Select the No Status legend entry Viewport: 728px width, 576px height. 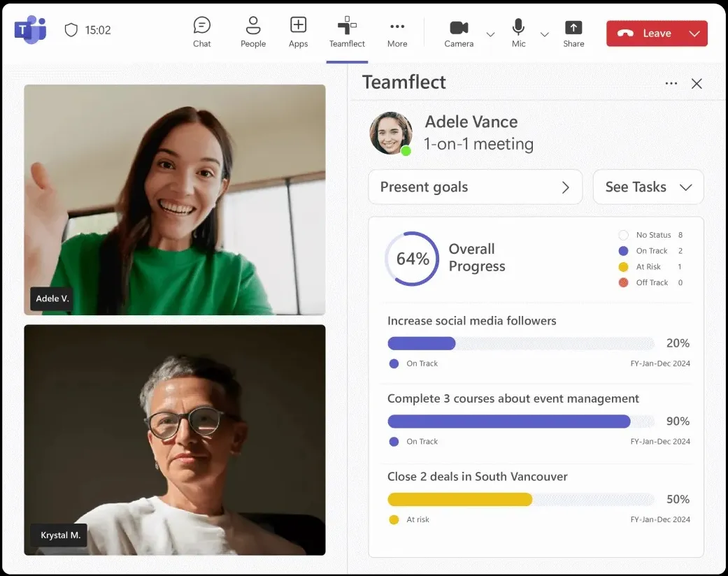[650, 235]
